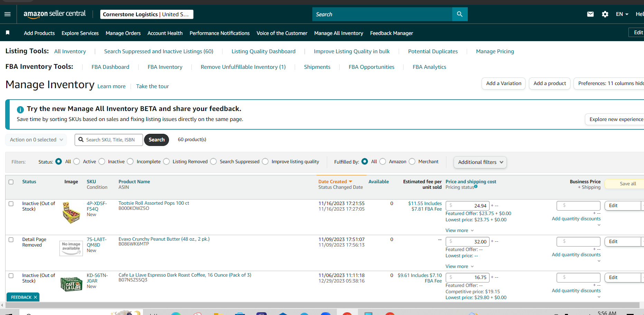Select the All status radio button
This screenshot has width=644, height=315.
tap(59, 161)
